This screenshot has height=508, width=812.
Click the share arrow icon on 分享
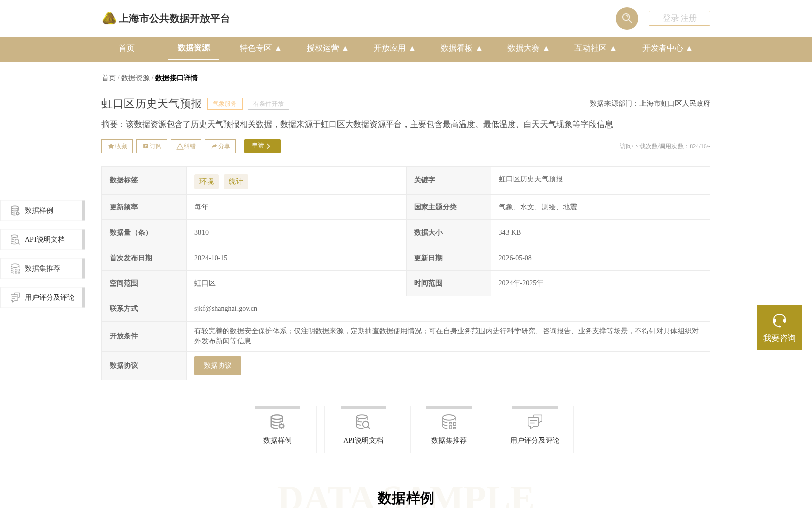[214, 146]
